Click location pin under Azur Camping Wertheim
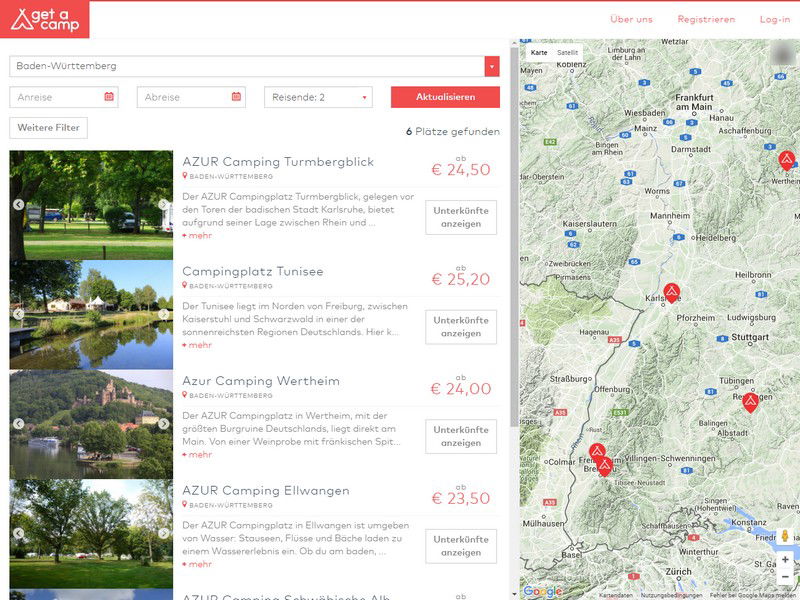 185,395
